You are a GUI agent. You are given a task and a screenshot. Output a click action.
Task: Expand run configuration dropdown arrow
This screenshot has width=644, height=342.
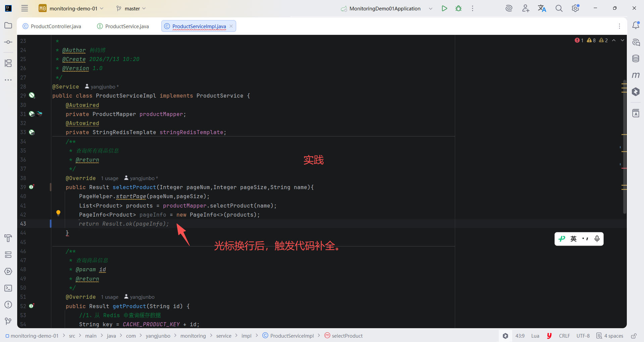pos(431,9)
